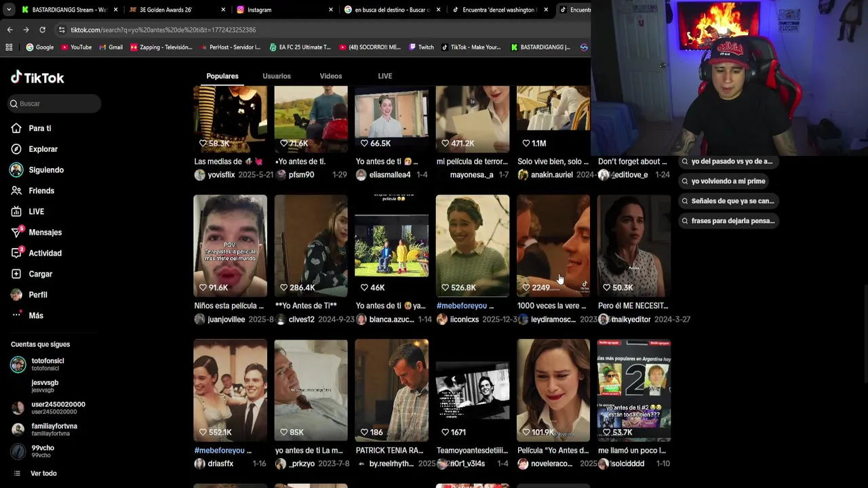Open the Google bookmark
The image size is (868, 488).
click(x=39, y=47)
